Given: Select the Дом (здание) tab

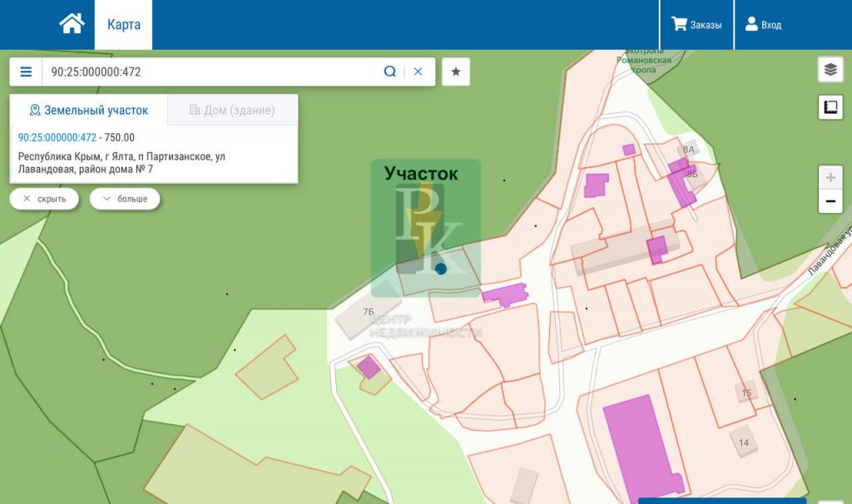Looking at the screenshot, I should point(233,111).
